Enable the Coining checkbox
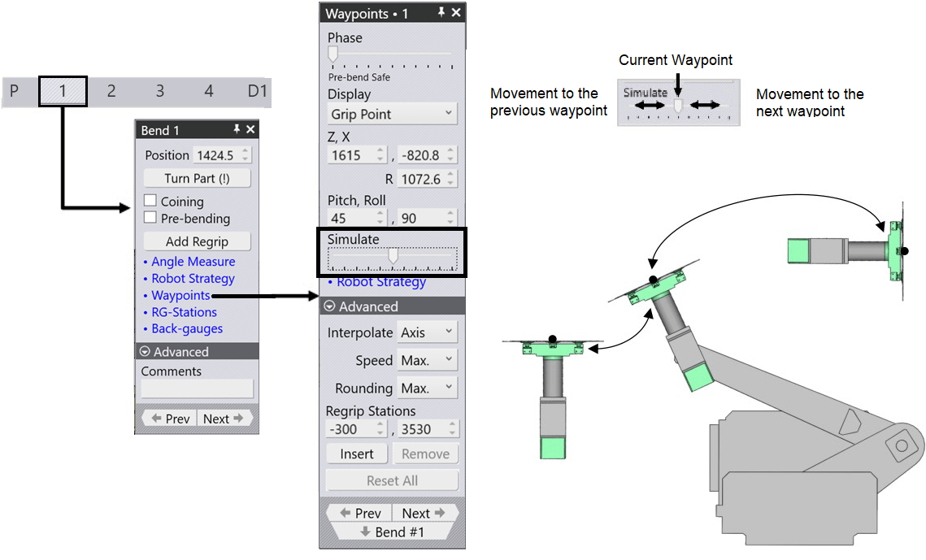Image resolution: width=926 pixels, height=560 pixels. tap(150, 201)
